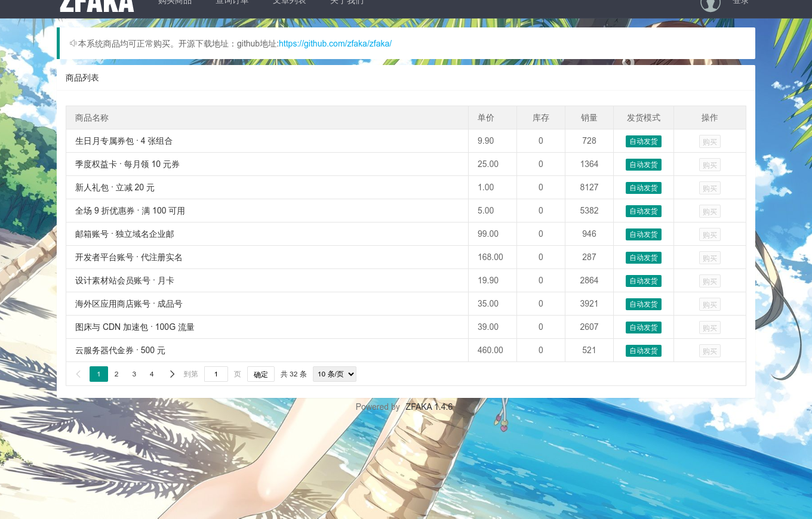Image resolution: width=812 pixels, height=519 pixels.
Task: Select page 3 in pagination
Action: click(134, 374)
